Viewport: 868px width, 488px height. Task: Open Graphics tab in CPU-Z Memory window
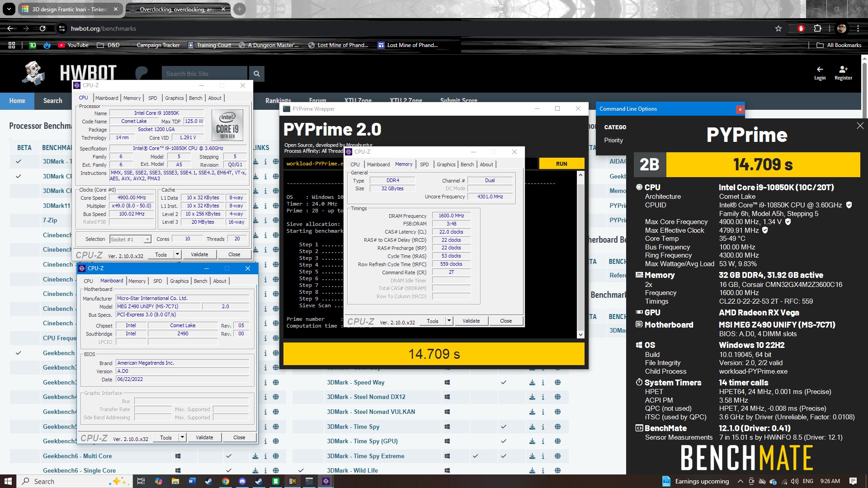pyautogui.click(x=446, y=164)
